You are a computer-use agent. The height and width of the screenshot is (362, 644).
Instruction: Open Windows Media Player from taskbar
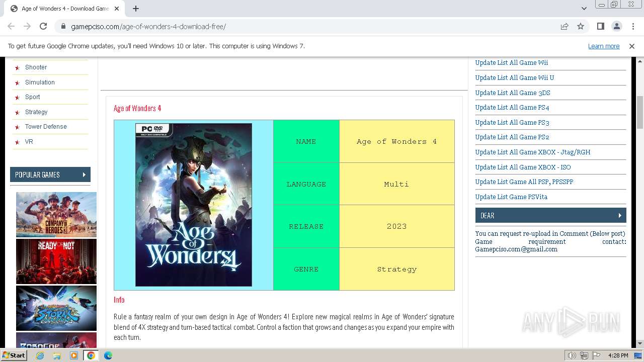[x=74, y=355]
